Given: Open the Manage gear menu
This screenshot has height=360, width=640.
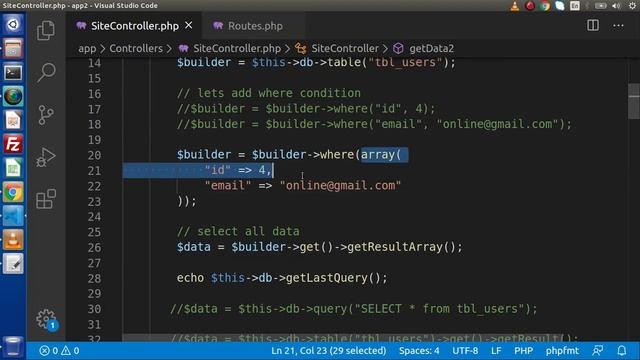Looking at the screenshot, I should click(x=46, y=319).
